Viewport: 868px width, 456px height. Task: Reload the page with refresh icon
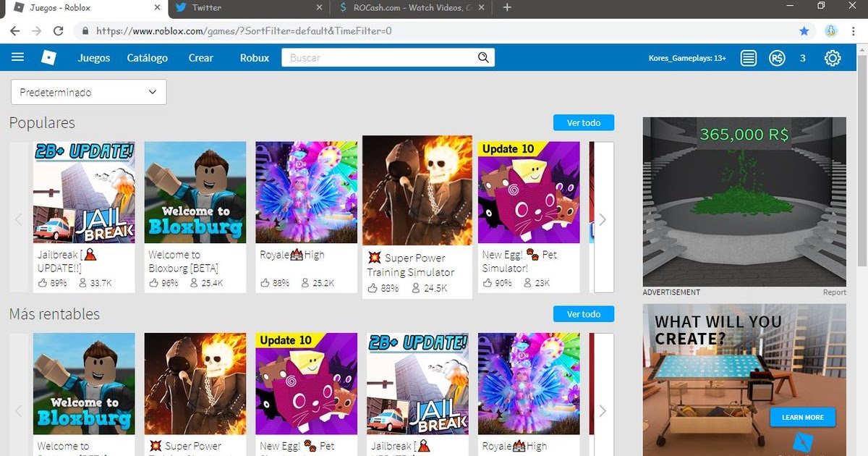tap(59, 31)
